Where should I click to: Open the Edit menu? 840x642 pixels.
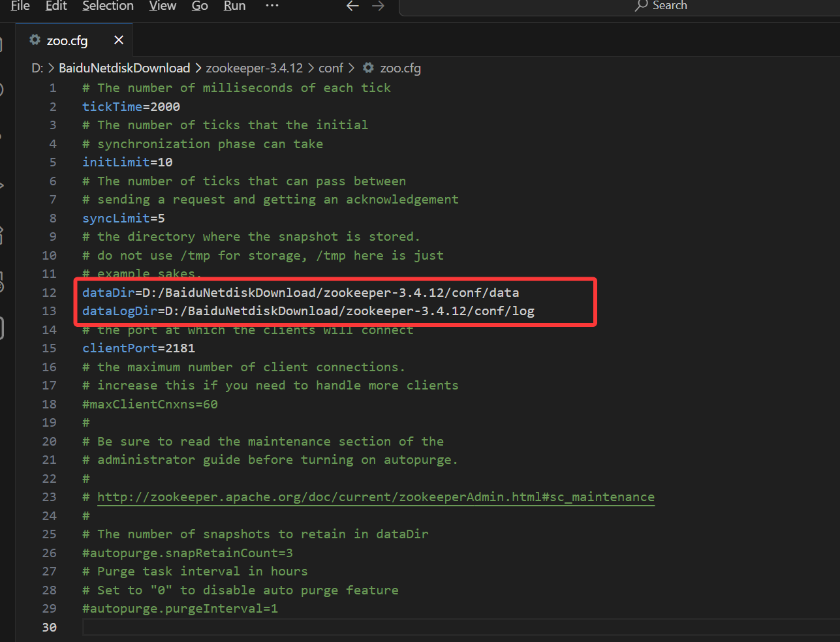[x=56, y=6]
